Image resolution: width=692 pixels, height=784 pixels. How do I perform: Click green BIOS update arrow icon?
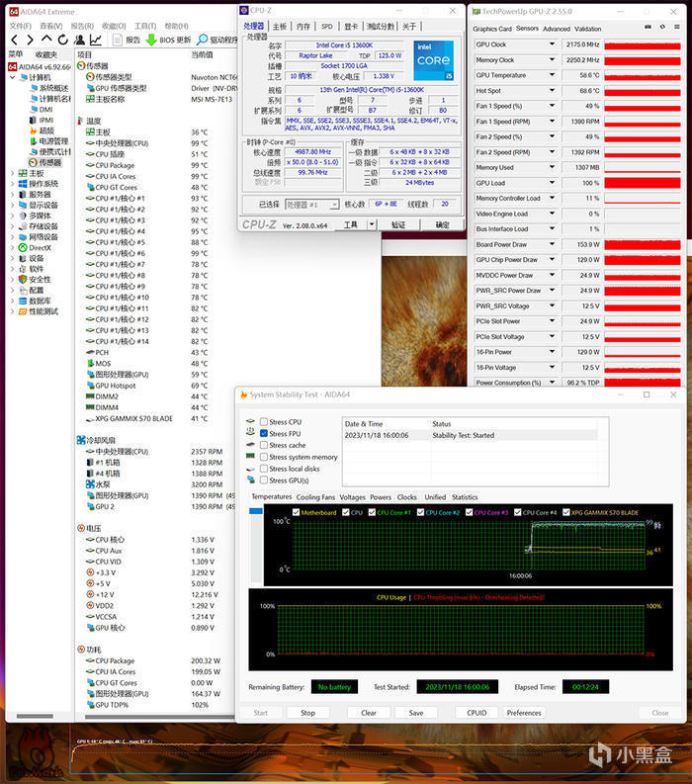tap(151, 40)
